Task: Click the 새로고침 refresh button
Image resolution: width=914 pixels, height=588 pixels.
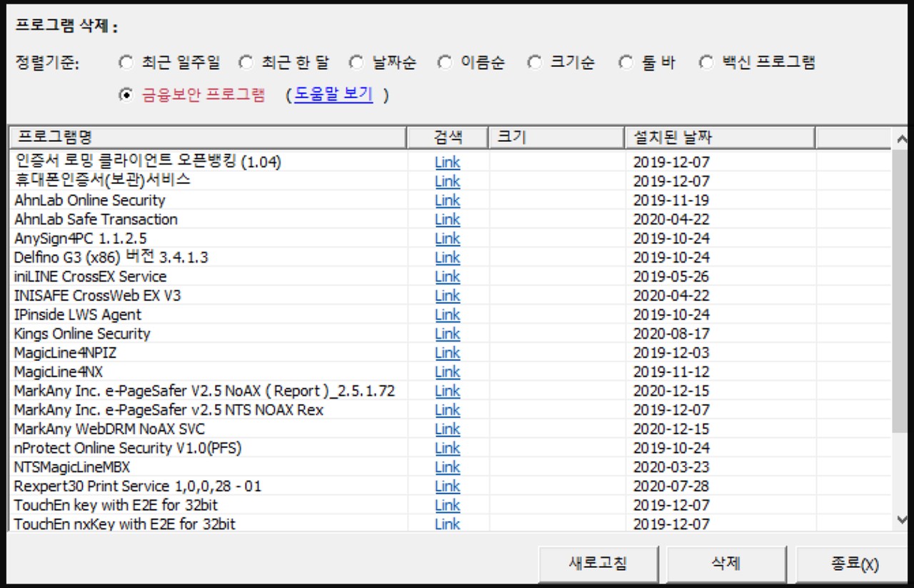Action: [598, 564]
